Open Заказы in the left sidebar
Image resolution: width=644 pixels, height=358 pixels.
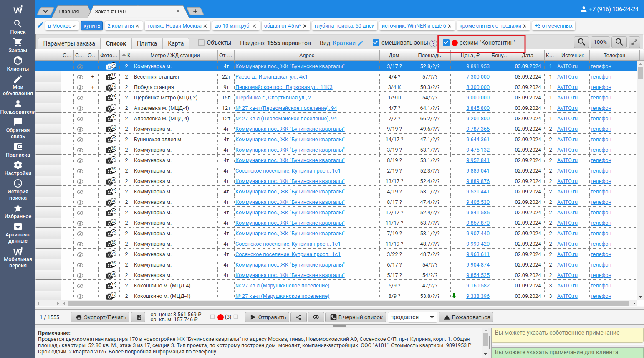pos(18,46)
